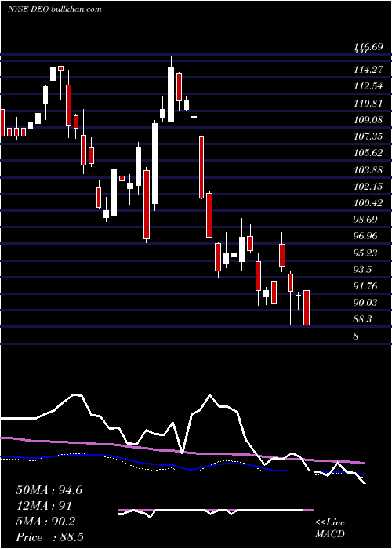Viewport: 392px width, 549px height.
Task: Click the <<Live MACD label
Action: pos(330,528)
